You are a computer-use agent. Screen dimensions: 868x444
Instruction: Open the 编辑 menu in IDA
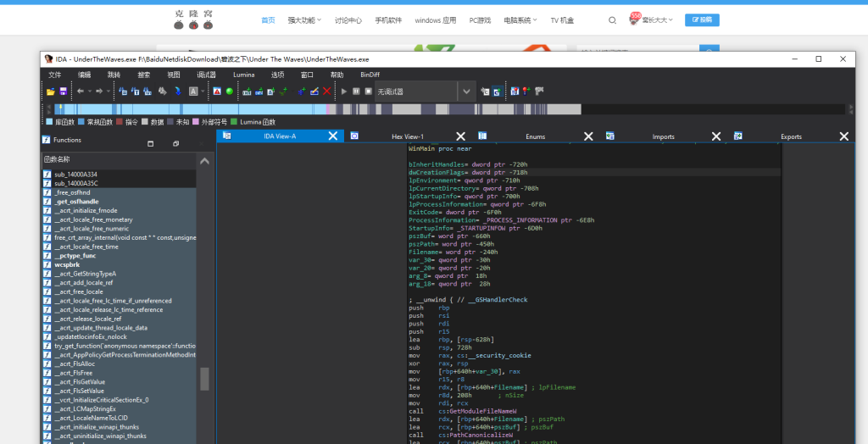pyautogui.click(x=85, y=75)
